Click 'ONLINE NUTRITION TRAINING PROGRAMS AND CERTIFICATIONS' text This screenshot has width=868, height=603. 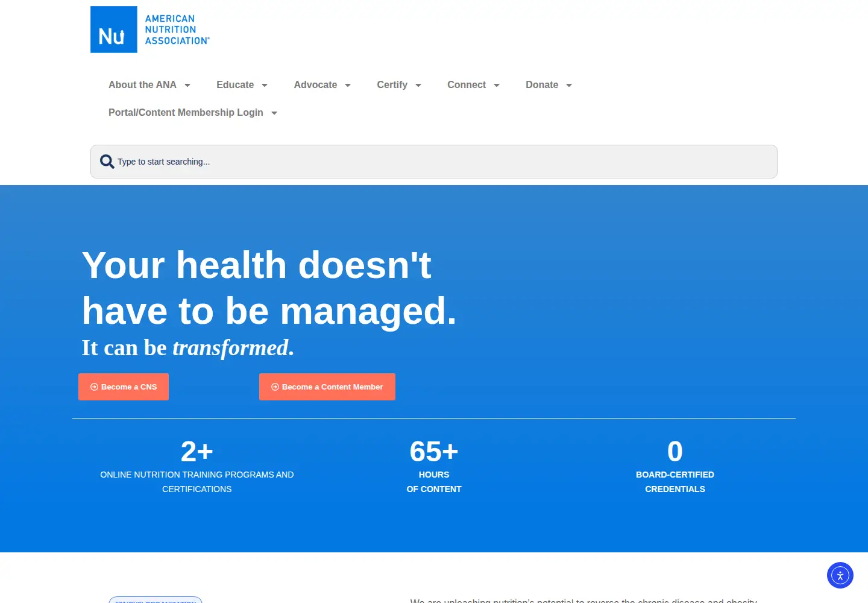coord(197,482)
